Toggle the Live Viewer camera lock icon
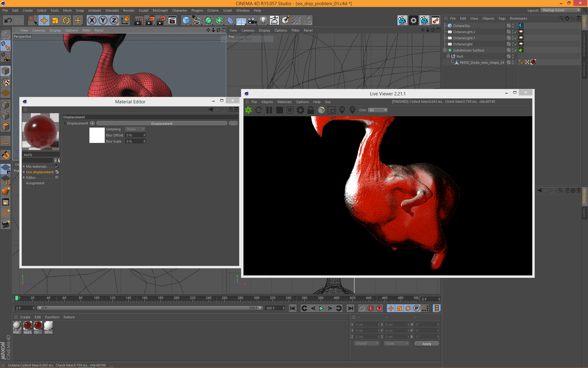The image size is (588, 368). click(311, 110)
